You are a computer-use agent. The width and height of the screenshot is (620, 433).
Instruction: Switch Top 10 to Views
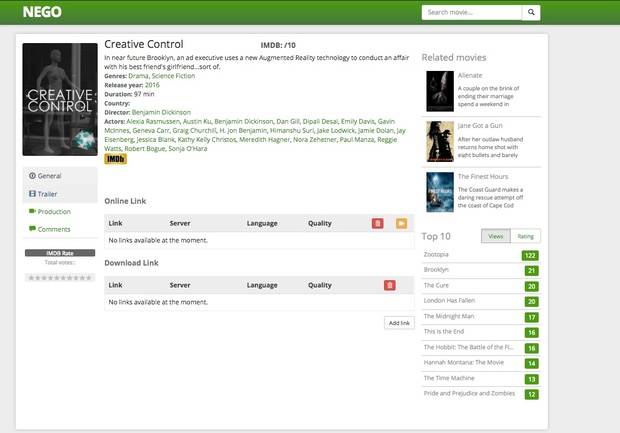(x=496, y=236)
